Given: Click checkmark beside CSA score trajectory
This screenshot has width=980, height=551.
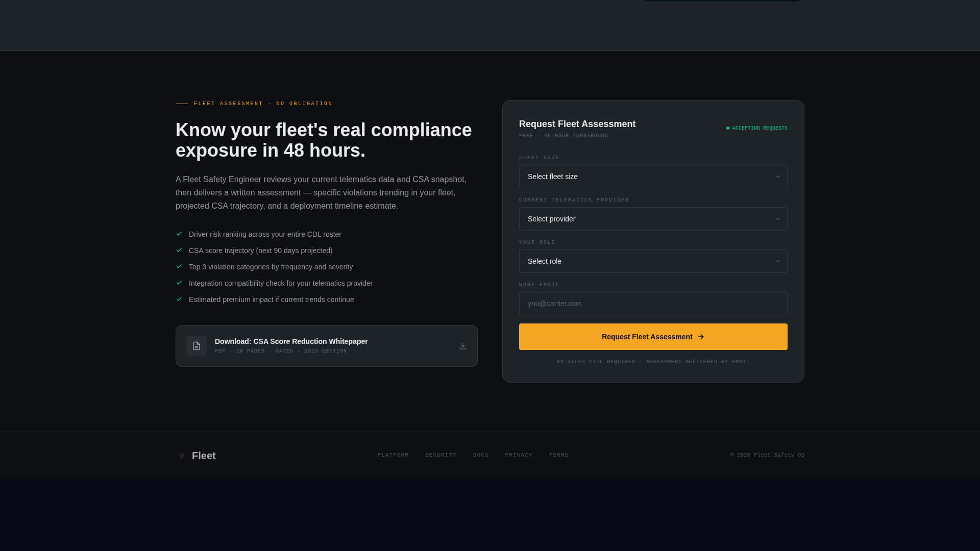Looking at the screenshot, I should click(x=179, y=250).
